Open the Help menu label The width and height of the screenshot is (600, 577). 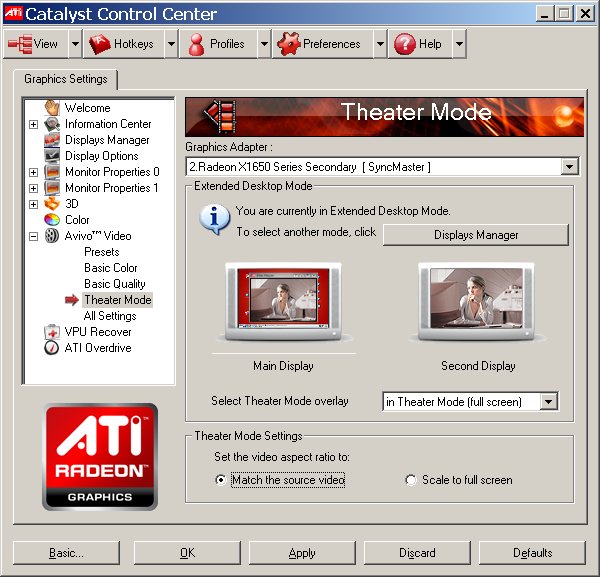[x=430, y=44]
